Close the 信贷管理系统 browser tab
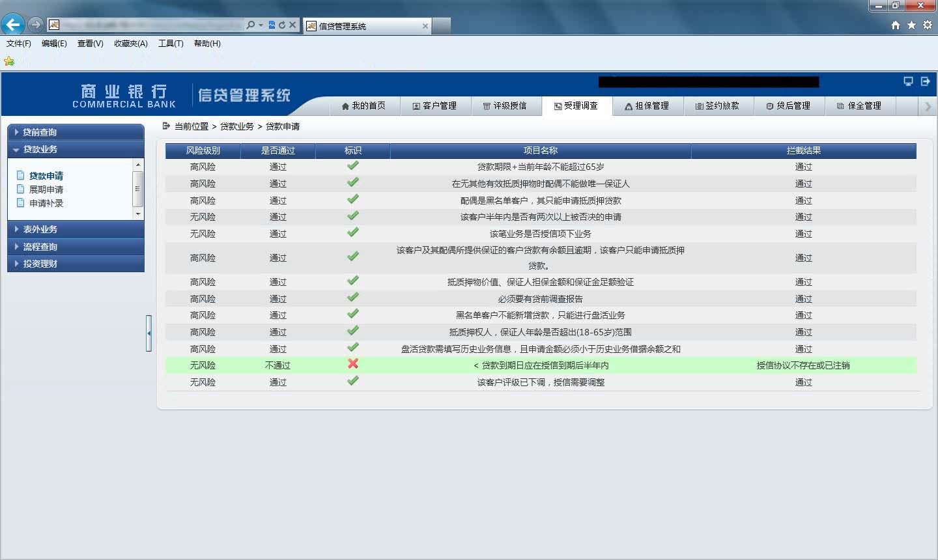This screenshot has width=938, height=560. coord(425,26)
